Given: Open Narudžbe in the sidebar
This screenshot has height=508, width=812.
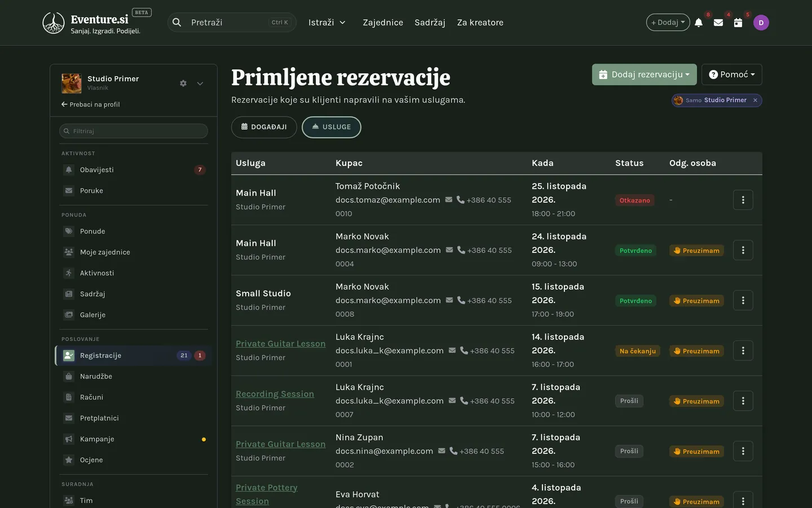Looking at the screenshot, I should coord(134,376).
